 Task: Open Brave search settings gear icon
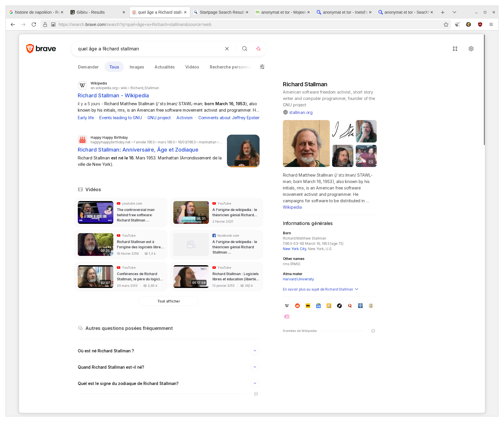click(471, 49)
